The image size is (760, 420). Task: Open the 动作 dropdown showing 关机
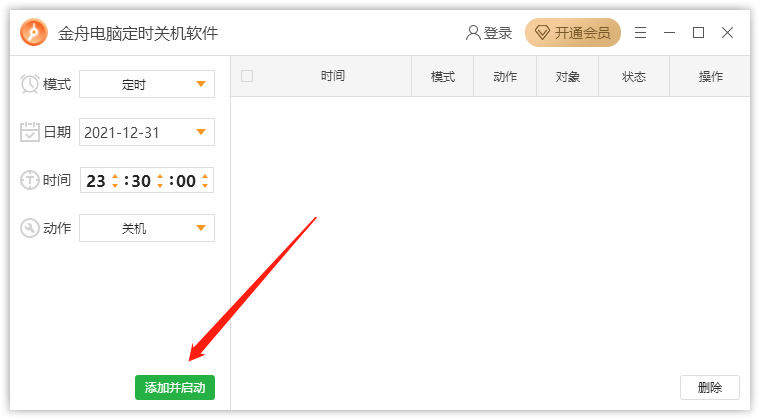click(147, 228)
